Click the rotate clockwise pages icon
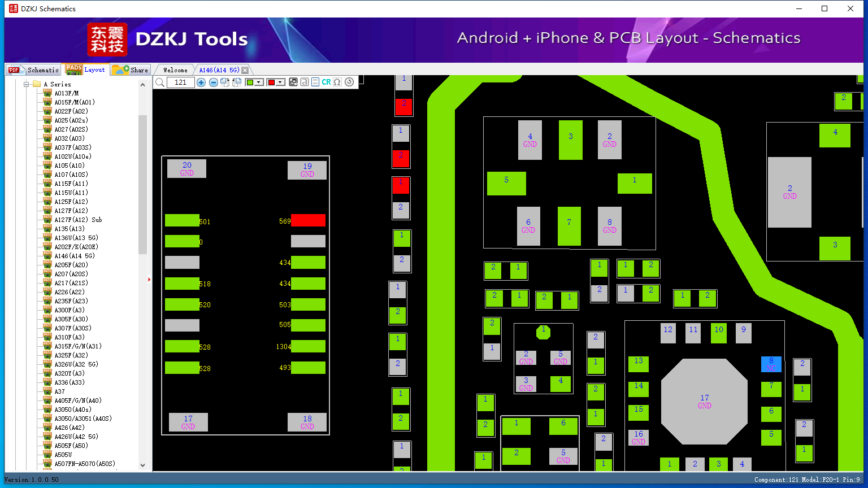 pyautogui.click(x=225, y=82)
